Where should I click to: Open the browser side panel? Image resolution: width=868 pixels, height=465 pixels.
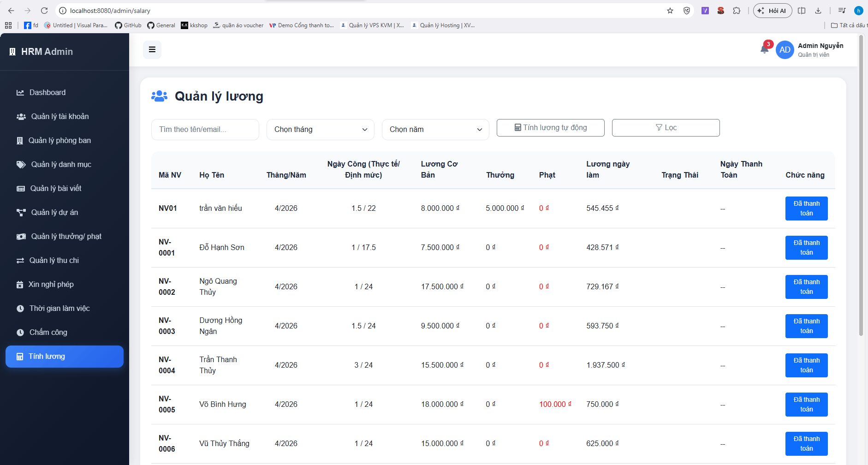click(802, 11)
